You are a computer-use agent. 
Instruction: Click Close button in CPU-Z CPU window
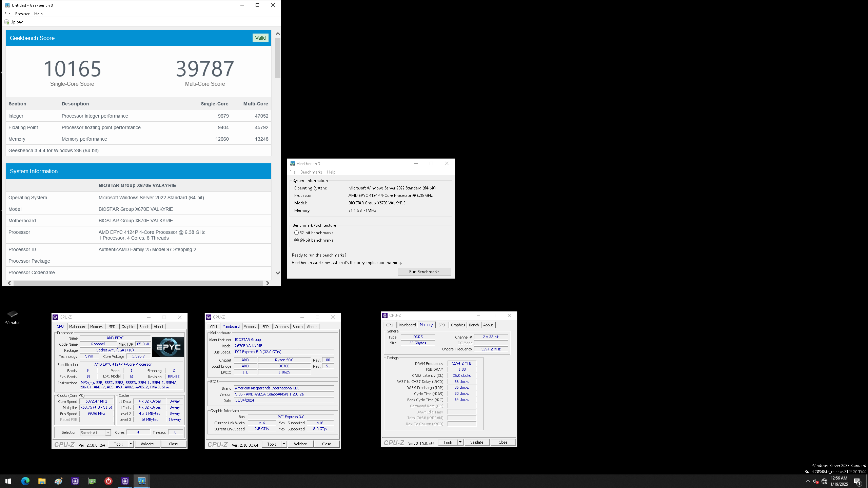click(173, 444)
